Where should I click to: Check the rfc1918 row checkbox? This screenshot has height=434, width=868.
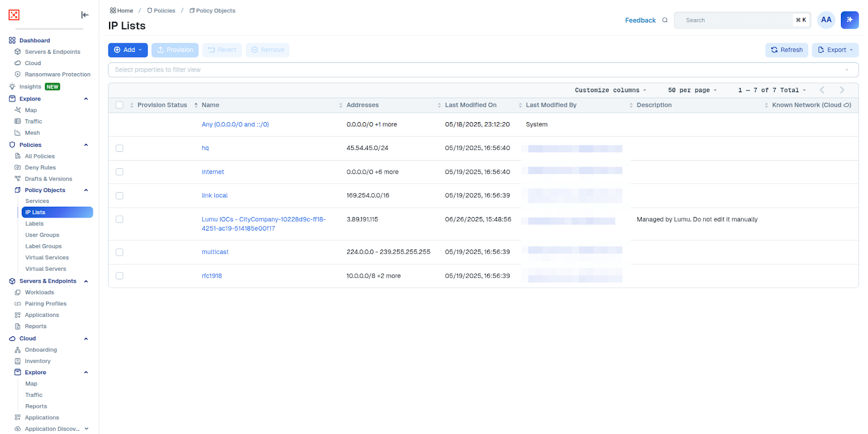(x=119, y=276)
